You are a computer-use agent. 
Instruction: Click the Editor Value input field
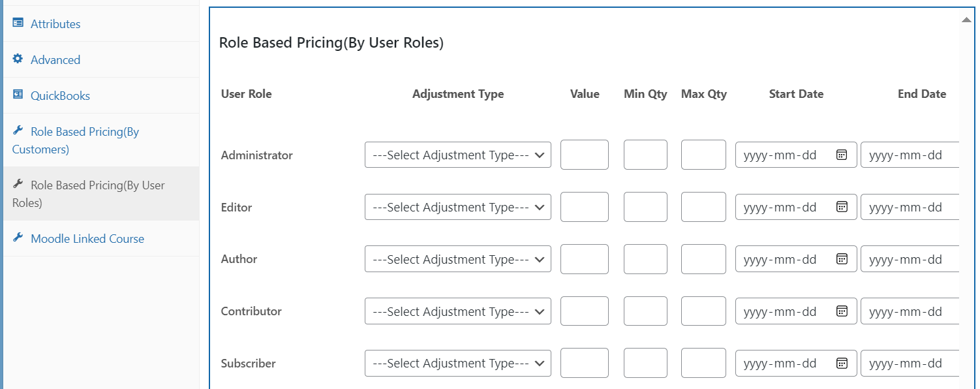(585, 207)
